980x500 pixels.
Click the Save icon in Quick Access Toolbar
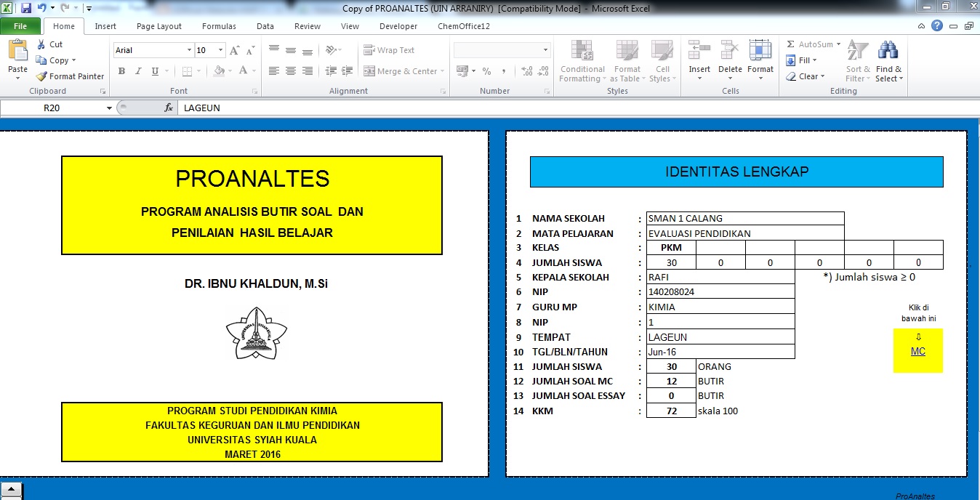tap(26, 8)
